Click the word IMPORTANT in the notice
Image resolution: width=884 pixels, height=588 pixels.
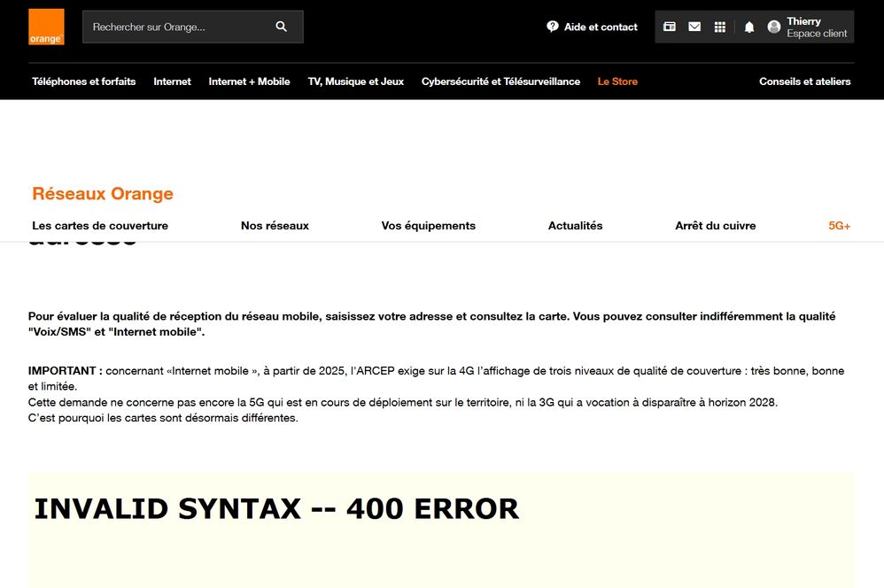click(62, 371)
